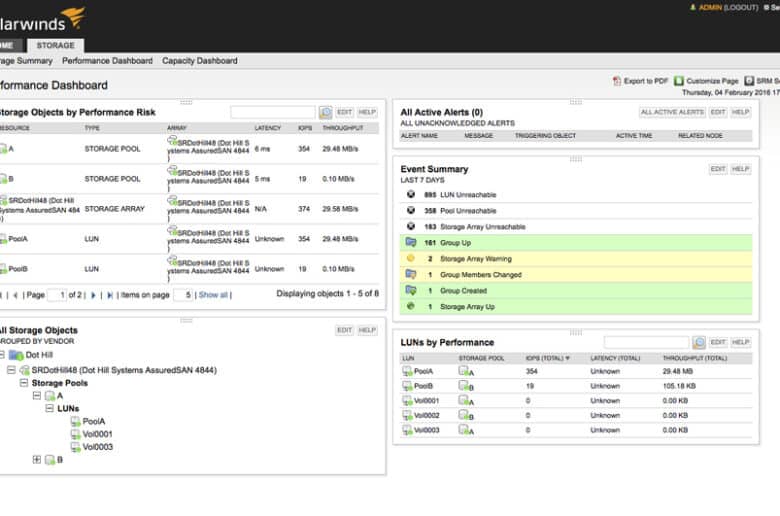Click the Vol0001 LUN icon in tree
780x516 pixels.
[x=76, y=434]
